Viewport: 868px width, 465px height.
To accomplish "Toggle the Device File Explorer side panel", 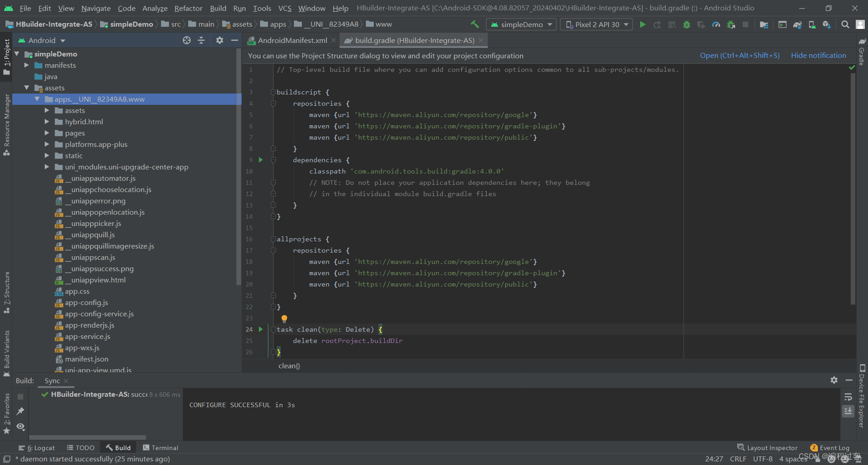I will tap(862, 395).
